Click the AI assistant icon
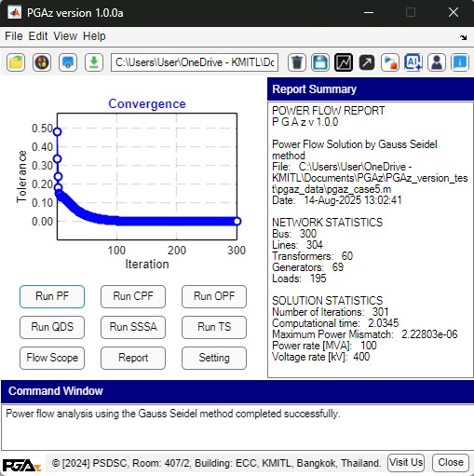This screenshot has width=474, height=476. 413,62
